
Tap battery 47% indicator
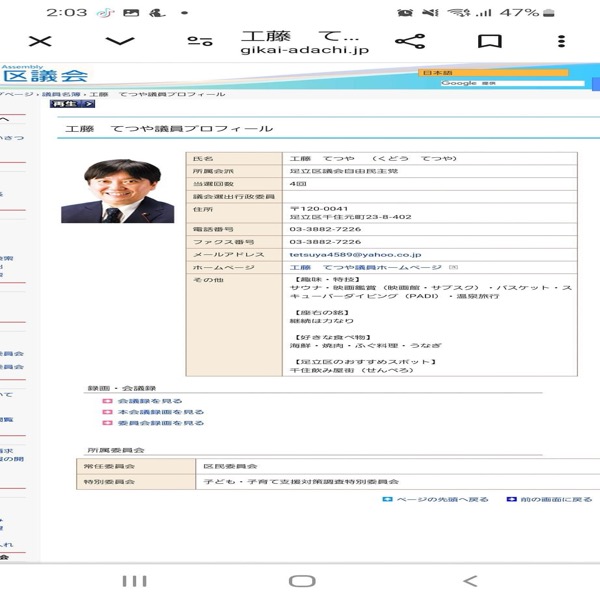527,13
